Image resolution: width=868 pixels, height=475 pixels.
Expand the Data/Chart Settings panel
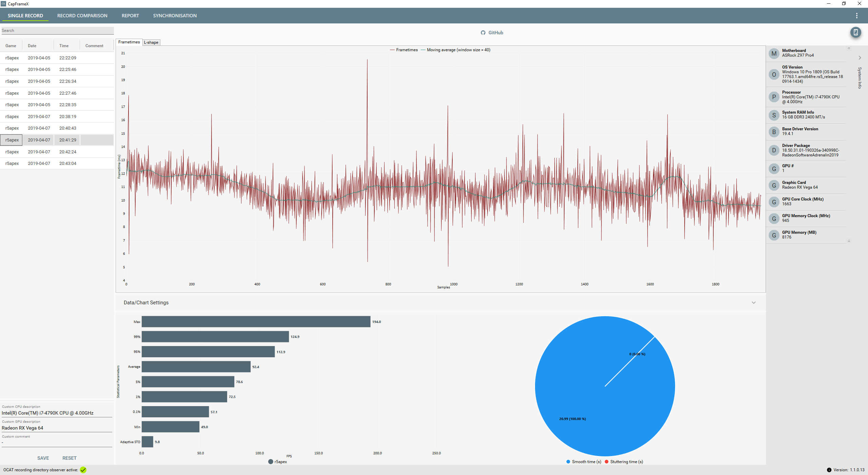click(x=753, y=303)
